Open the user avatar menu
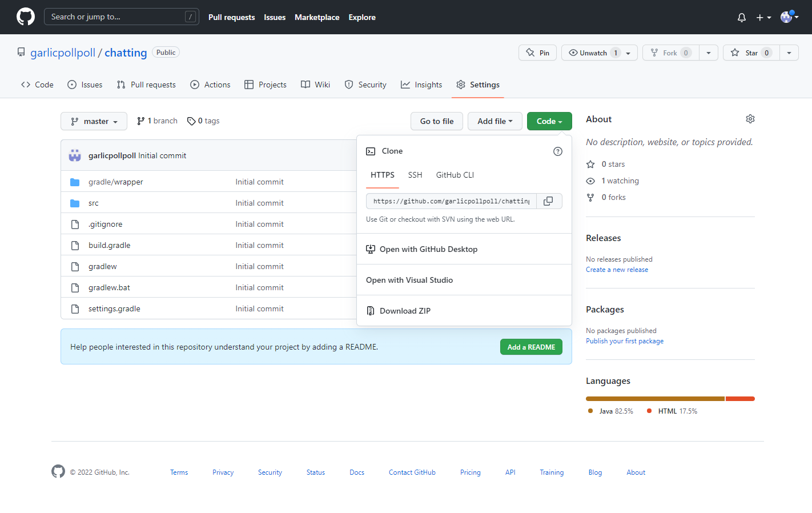 789,17
